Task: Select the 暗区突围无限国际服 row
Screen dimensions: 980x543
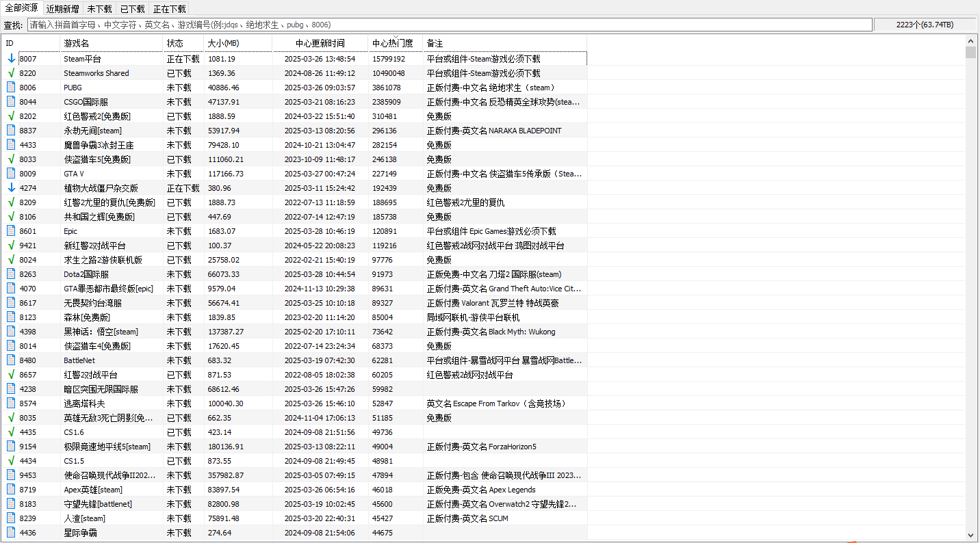Action: pyautogui.click(x=295, y=389)
